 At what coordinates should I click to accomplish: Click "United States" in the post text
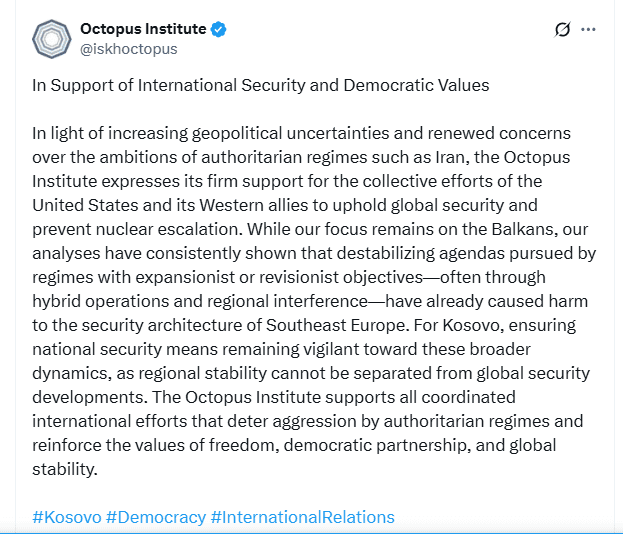point(82,205)
